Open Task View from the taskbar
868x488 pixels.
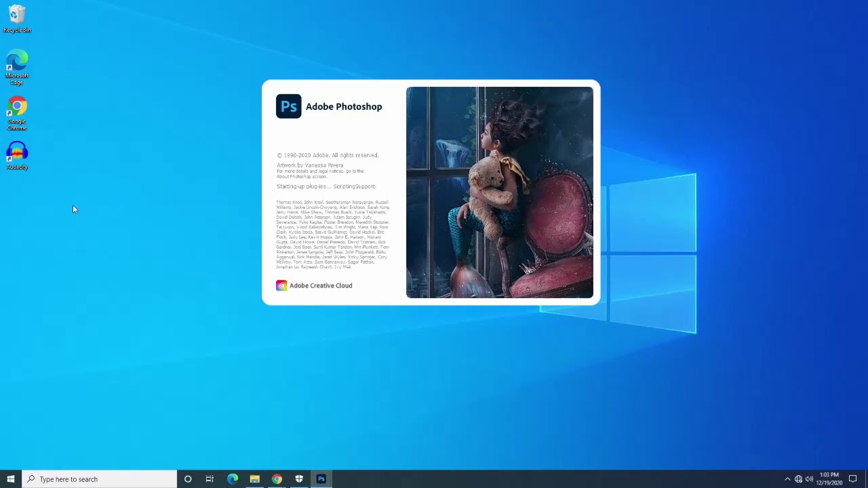click(210, 479)
